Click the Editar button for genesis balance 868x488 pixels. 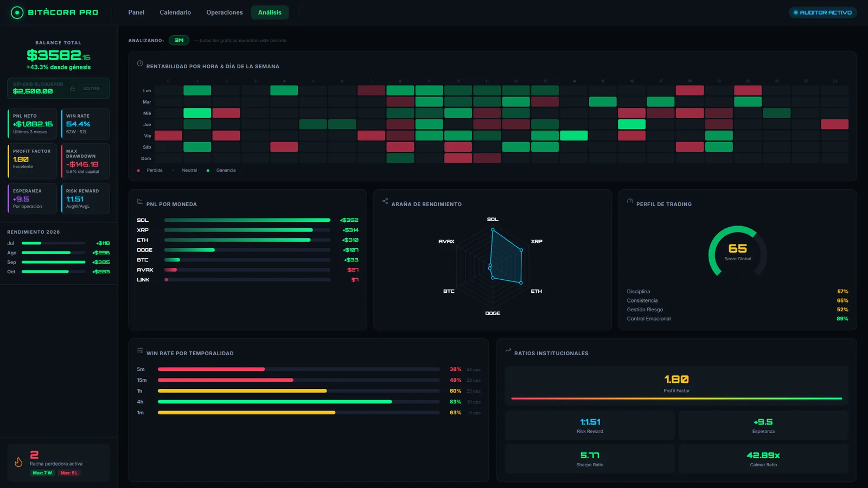tap(91, 88)
